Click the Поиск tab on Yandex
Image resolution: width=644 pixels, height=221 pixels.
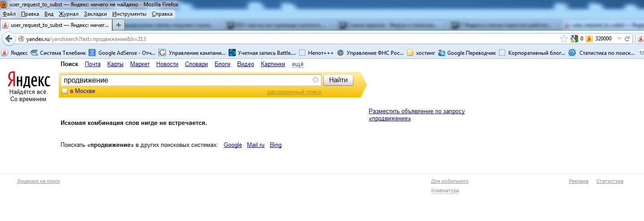pyautogui.click(x=69, y=64)
